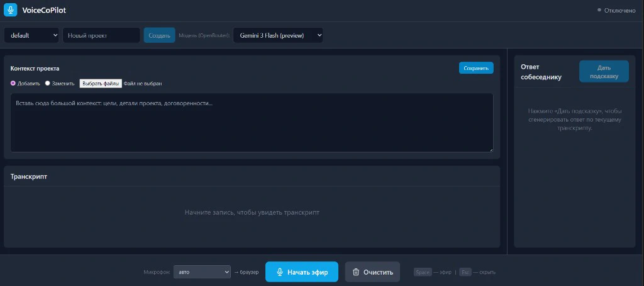This screenshot has height=286, width=644.
Task: Focus the Новый проект name field
Action: point(101,35)
